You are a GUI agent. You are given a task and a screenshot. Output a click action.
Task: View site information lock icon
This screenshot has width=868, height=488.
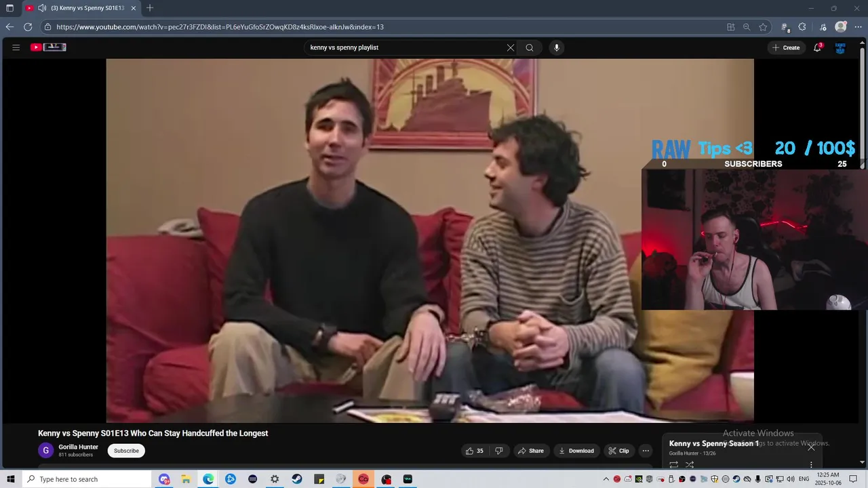47,27
